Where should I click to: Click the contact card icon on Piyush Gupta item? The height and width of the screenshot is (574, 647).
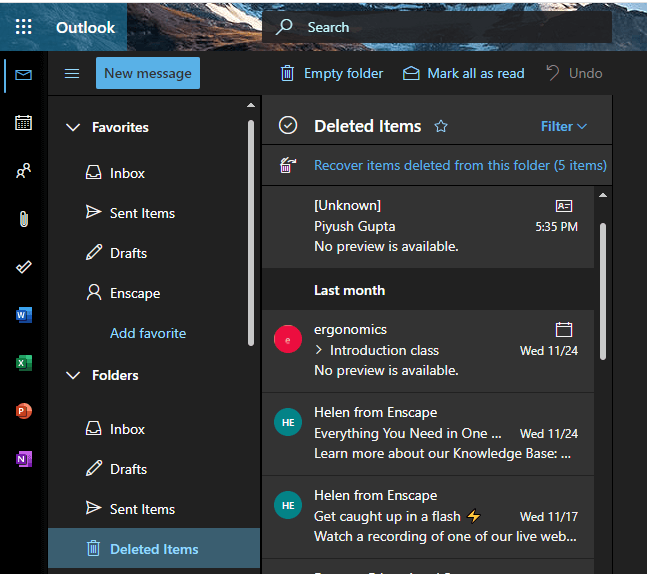564,206
